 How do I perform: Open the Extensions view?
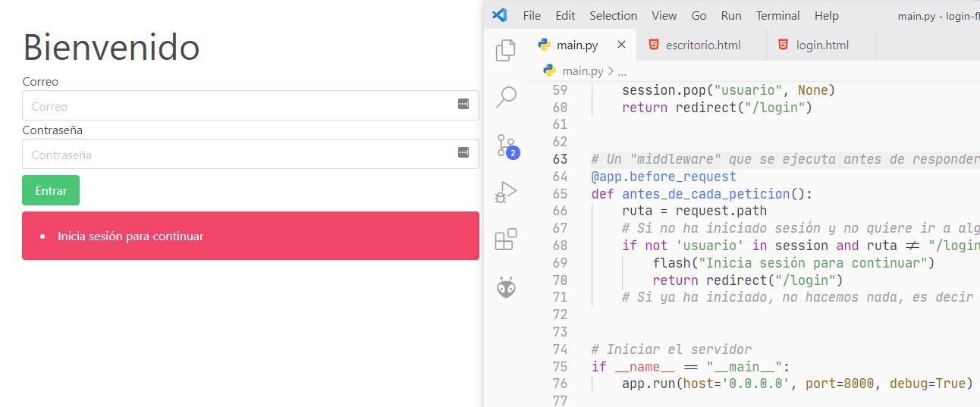(x=506, y=240)
